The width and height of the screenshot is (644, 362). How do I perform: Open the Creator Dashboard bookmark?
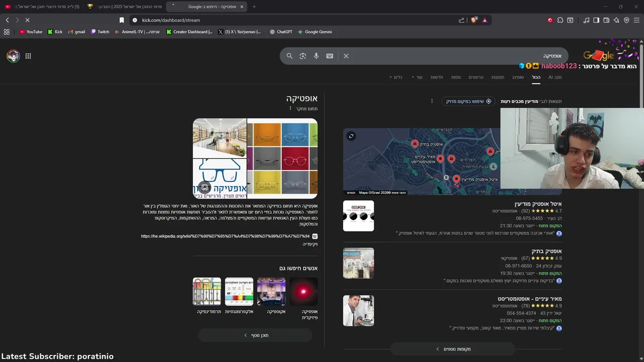click(190, 32)
